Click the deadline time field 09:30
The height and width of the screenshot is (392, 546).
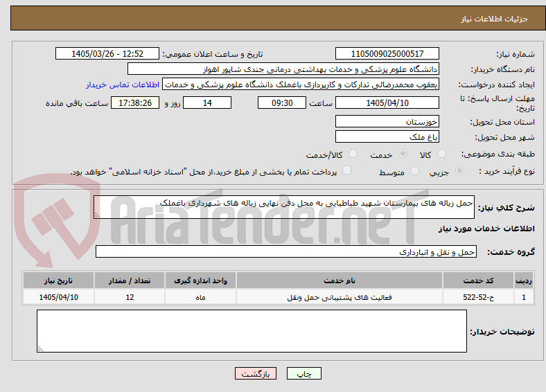point(282,103)
